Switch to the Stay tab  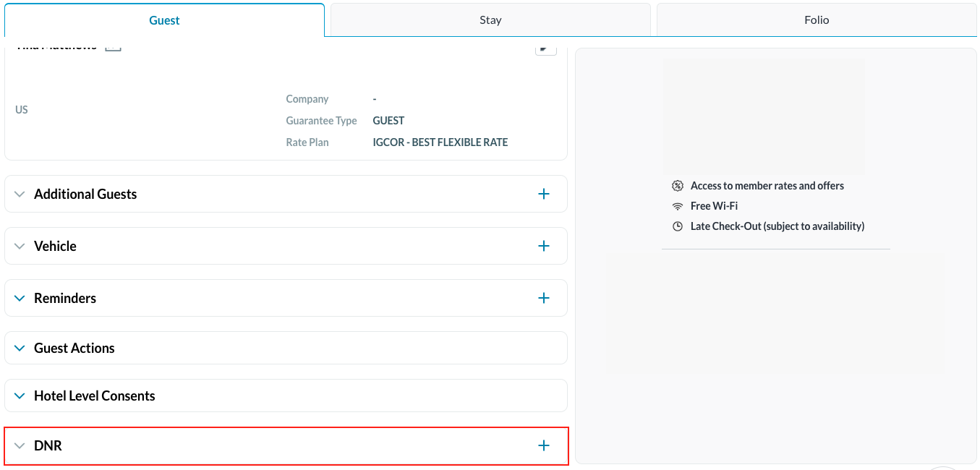490,20
